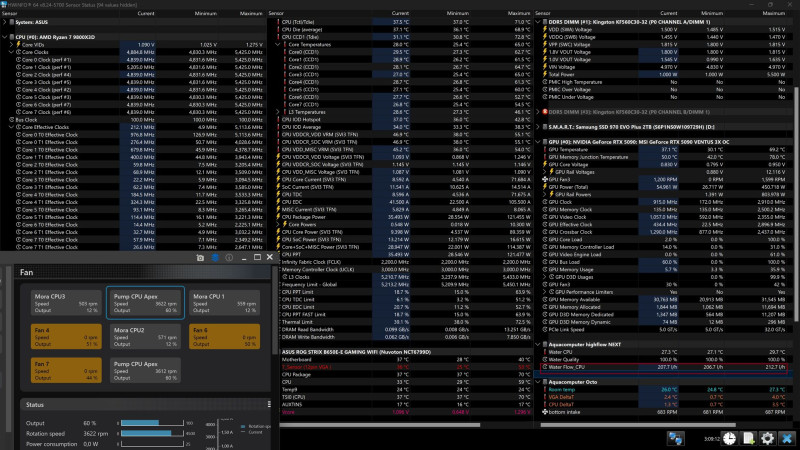Click the icon beside Water Quality
800x450 pixels.
tap(544, 359)
